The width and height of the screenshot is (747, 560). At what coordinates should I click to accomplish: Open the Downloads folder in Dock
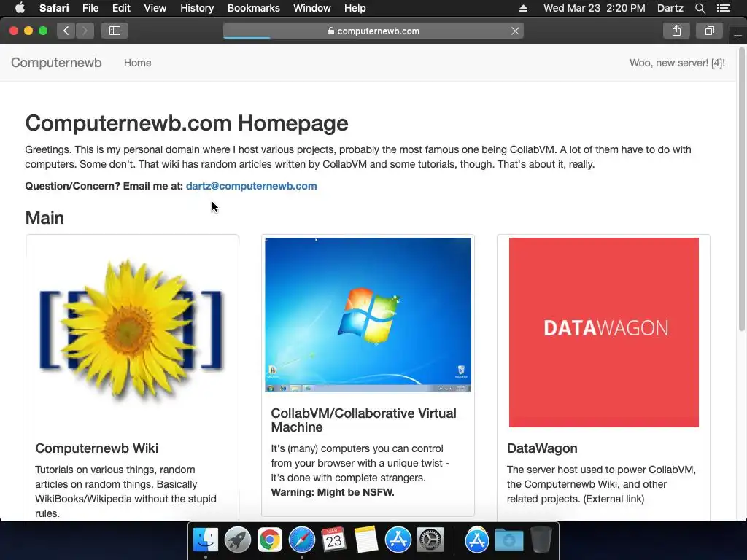[508, 540]
